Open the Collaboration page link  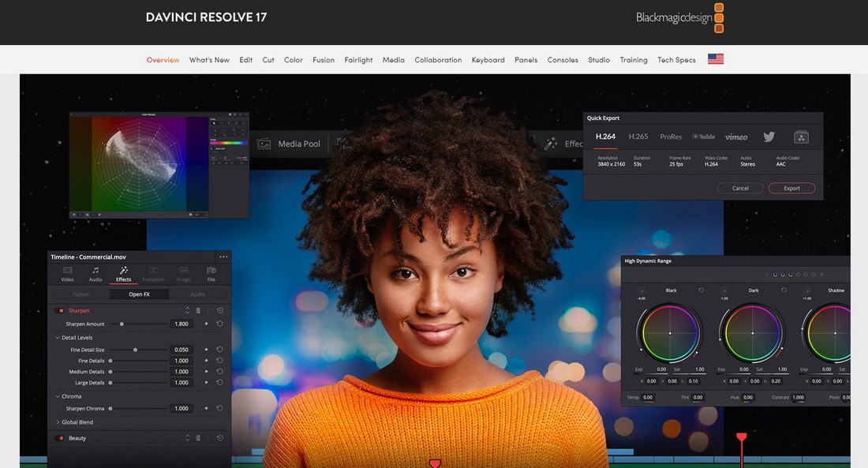438,60
